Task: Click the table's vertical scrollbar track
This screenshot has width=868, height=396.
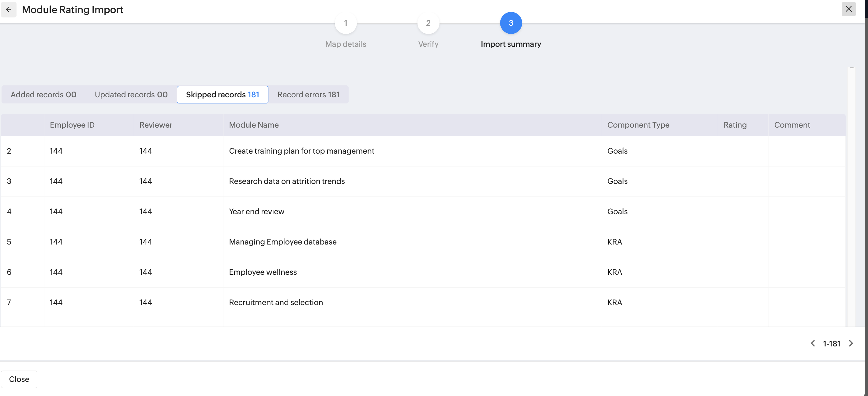Action: 851,202
